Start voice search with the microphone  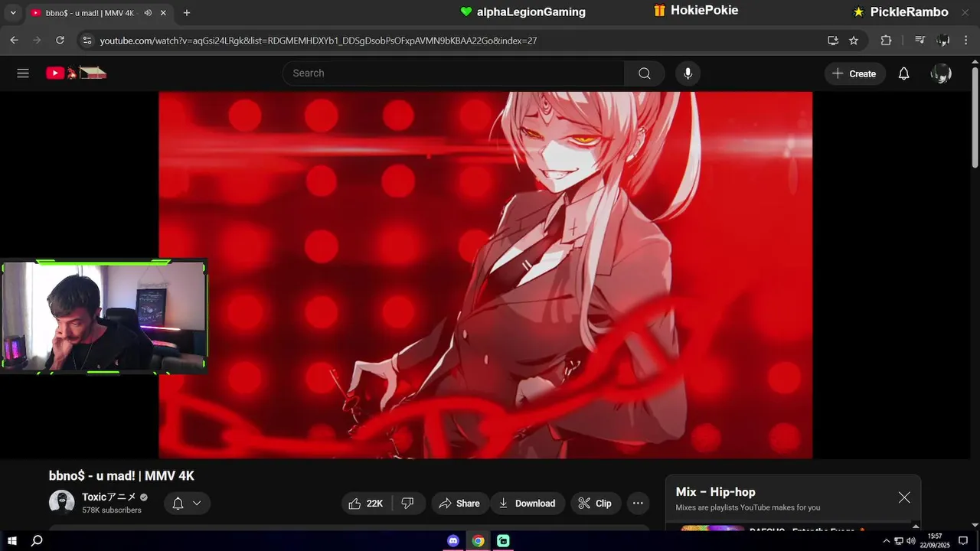click(688, 73)
